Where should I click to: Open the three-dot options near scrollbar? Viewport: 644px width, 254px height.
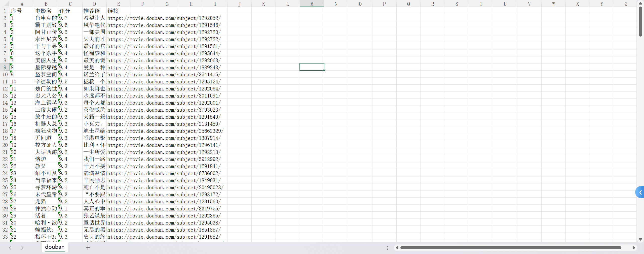388,248
